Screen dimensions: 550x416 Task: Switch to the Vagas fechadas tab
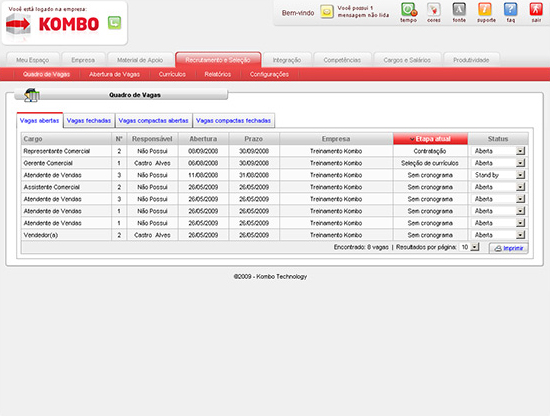point(89,121)
